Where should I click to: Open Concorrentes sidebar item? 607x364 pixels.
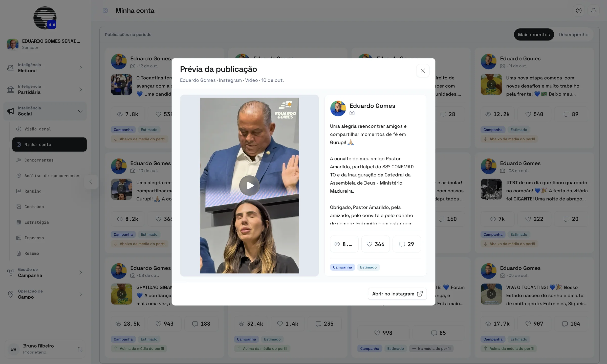[x=49, y=160]
